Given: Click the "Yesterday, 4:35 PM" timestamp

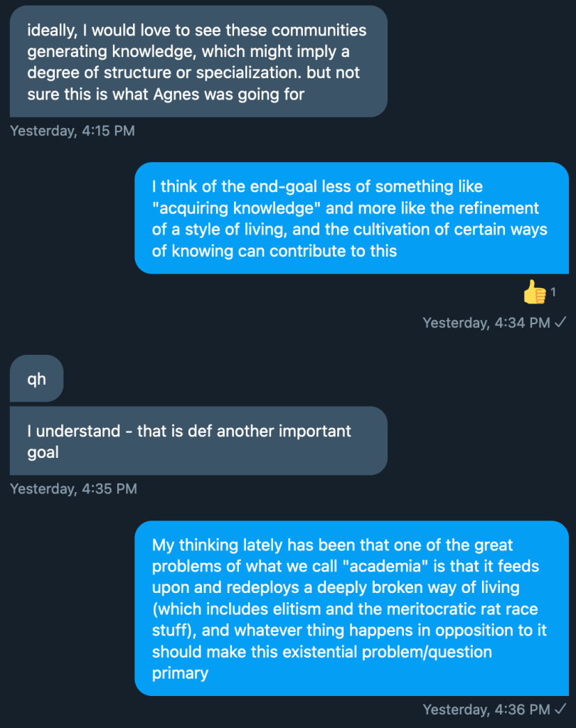Looking at the screenshot, I should coord(72,489).
